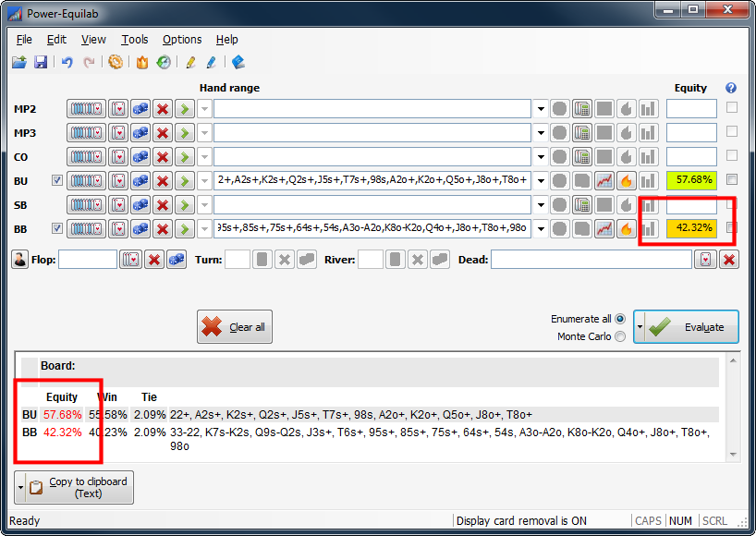Open BU equity graph chart icon
The height and width of the screenshot is (536, 756).
point(604,181)
